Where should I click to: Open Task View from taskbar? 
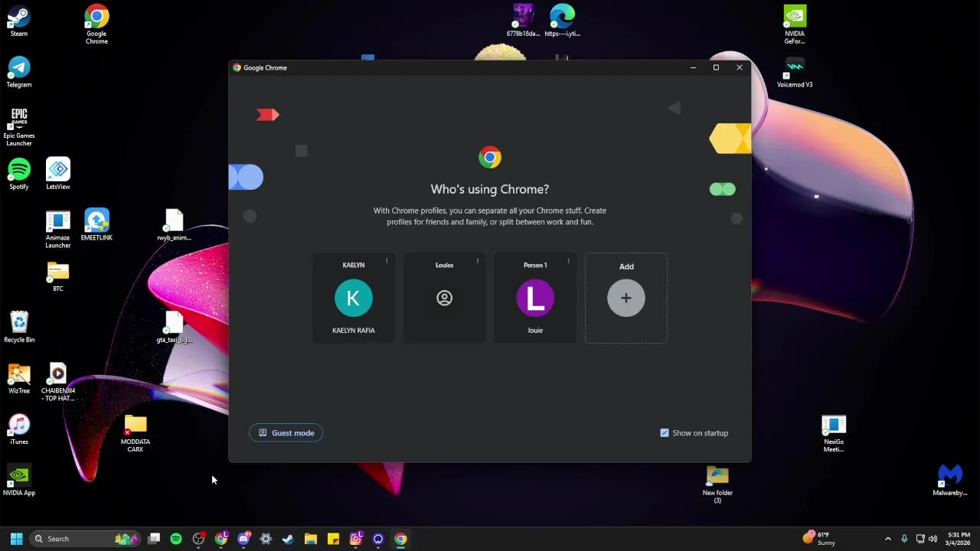pos(154,539)
